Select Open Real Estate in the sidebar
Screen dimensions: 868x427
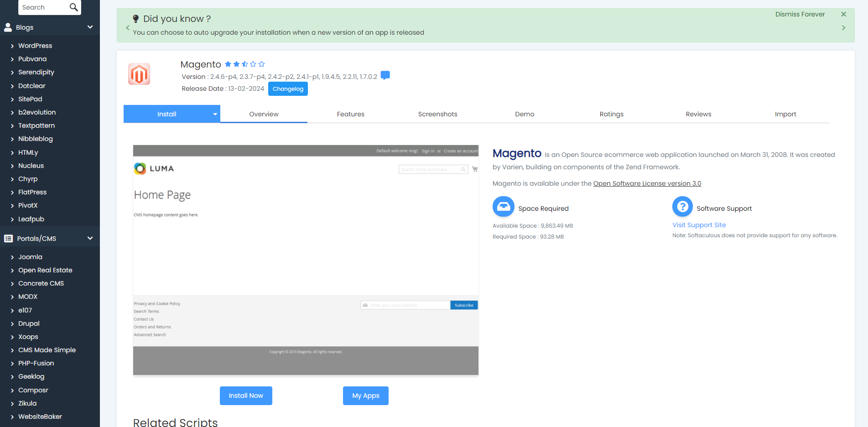(x=45, y=270)
